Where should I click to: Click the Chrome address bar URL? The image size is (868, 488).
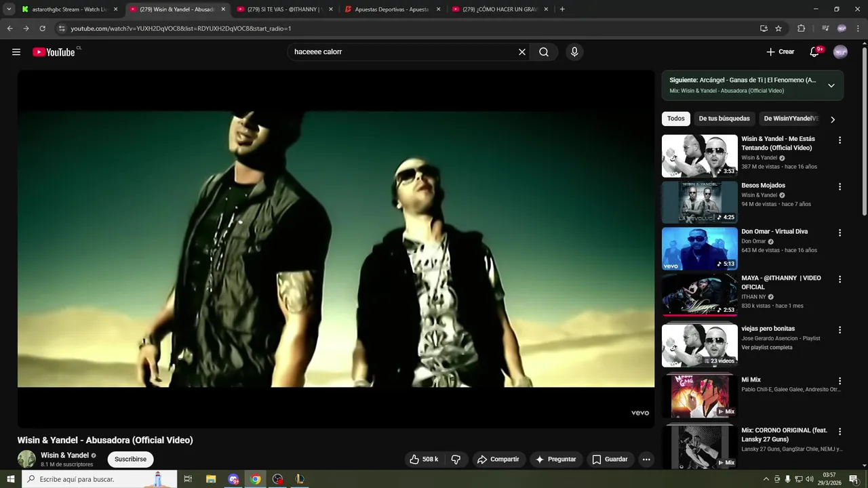tap(180, 28)
